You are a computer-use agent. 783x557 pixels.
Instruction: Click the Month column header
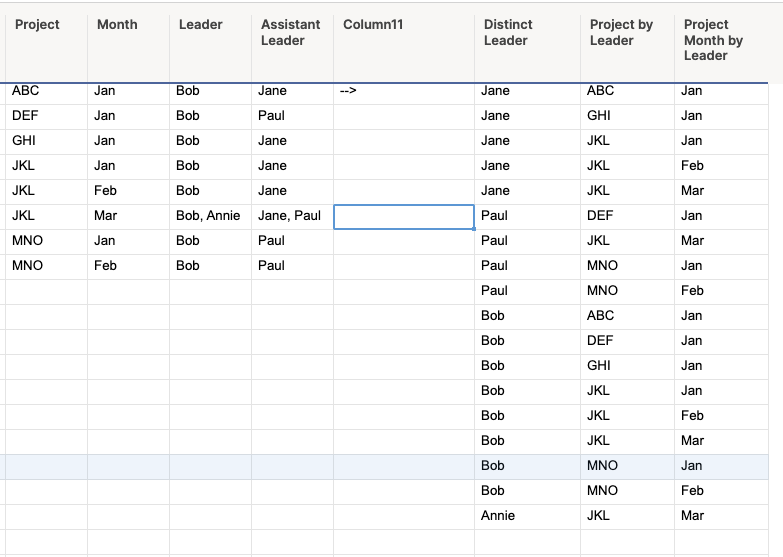click(x=117, y=25)
